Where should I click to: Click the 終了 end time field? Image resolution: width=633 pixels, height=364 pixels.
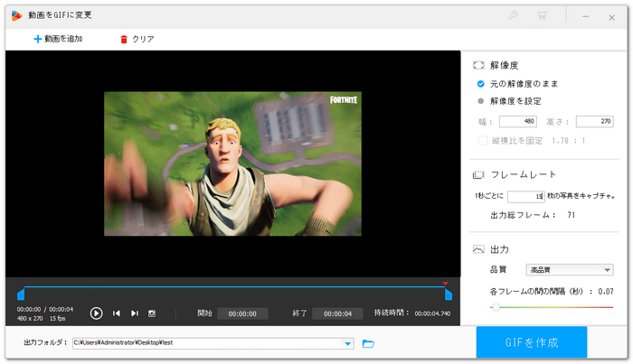pos(337,313)
